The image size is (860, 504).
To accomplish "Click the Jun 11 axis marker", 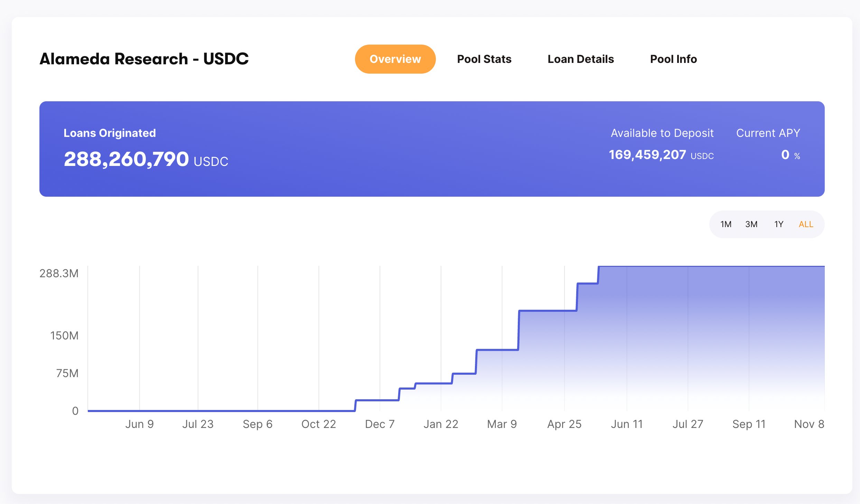I will (626, 424).
